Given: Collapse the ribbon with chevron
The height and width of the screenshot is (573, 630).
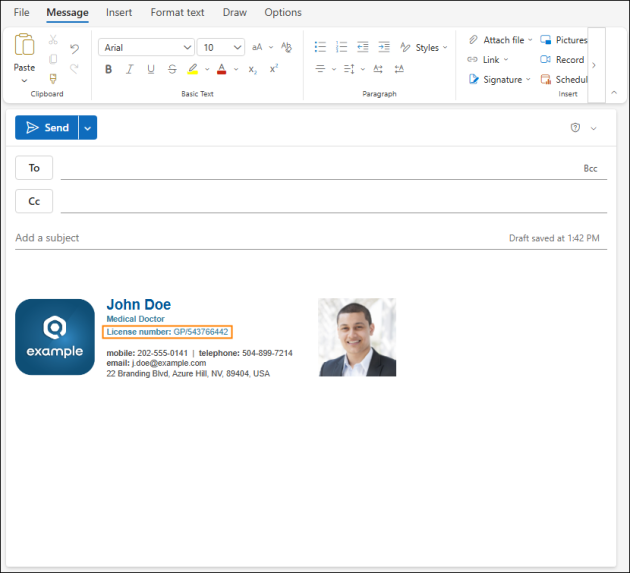Looking at the screenshot, I should point(614,92).
